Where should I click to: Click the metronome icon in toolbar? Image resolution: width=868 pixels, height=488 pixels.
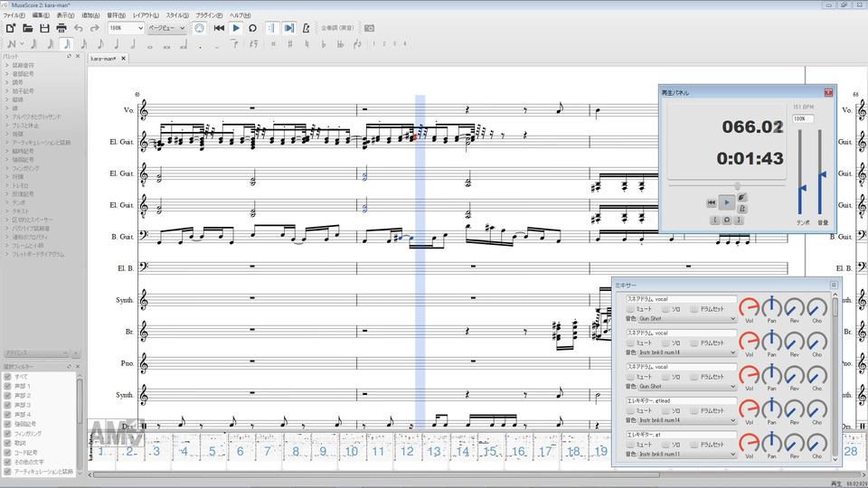click(307, 28)
